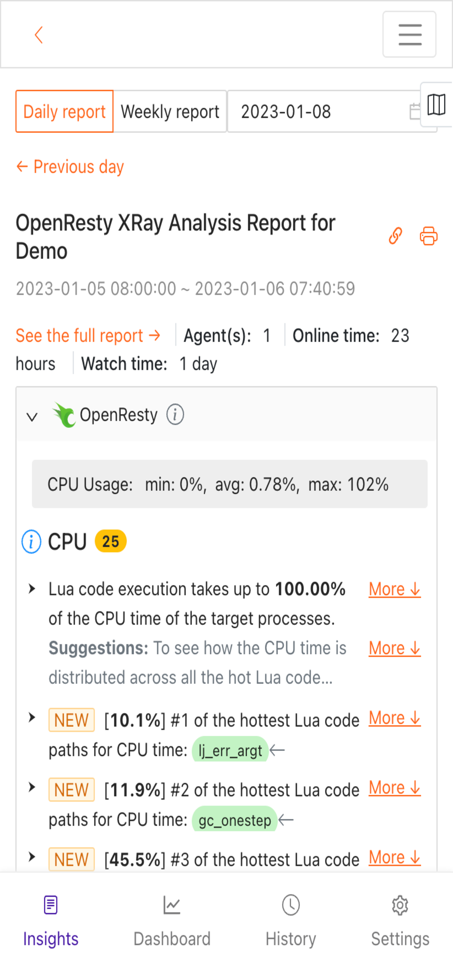Viewport: 453px width, 980px height.
Task: Click the 2023-01-08 date picker field
Action: [x=332, y=111]
